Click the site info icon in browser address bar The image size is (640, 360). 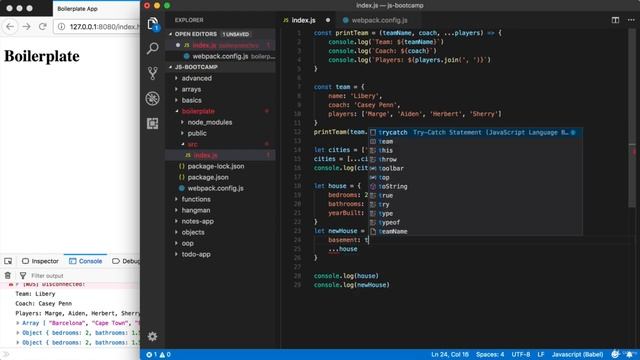pyautogui.click(x=62, y=27)
